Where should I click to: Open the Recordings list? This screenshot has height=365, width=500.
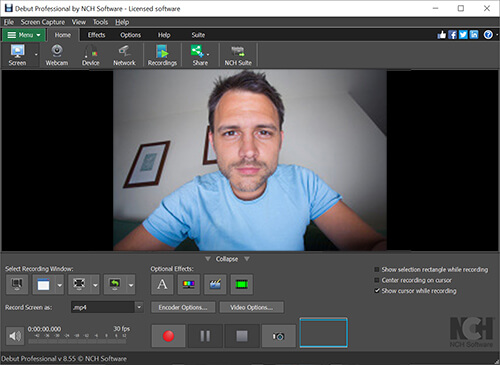pos(162,55)
